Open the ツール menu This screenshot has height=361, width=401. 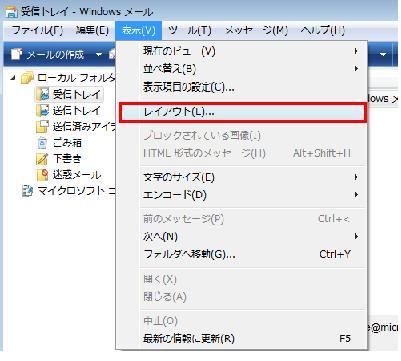(190, 31)
